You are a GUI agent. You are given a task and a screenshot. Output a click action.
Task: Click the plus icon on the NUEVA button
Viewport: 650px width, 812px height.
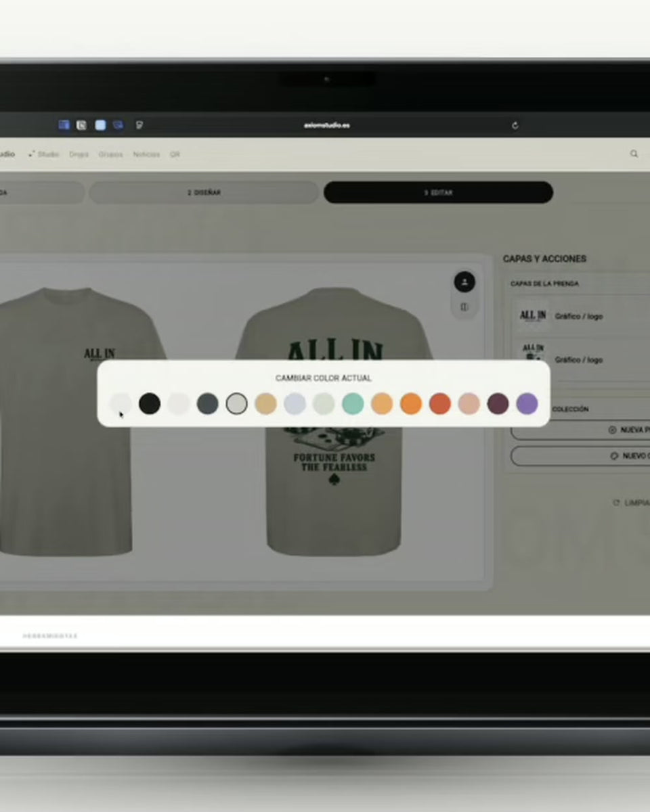point(612,430)
